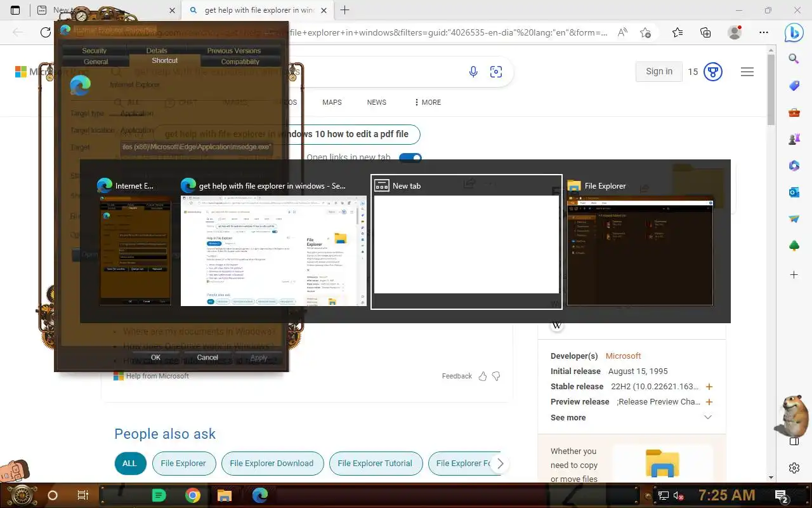Open the sidebar green tree icon
The height and width of the screenshot is (508, 812).
(x=794, y=246)
